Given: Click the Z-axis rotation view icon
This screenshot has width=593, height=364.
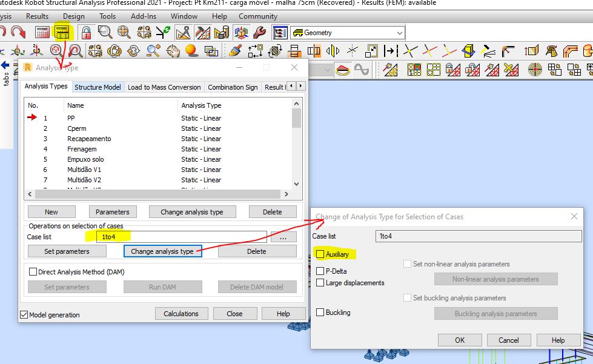Looking at the screenshot, I should [x=37, y=50].
